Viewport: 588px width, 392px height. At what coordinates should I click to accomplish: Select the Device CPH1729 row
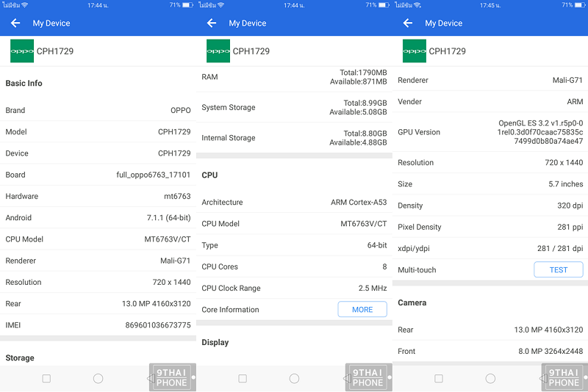pyautogui.click(x=98, y=153)
